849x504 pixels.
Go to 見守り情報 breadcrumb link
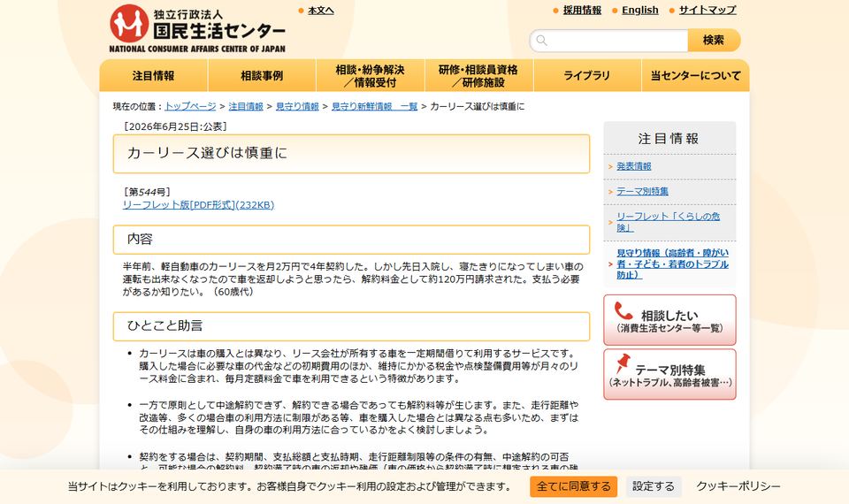(x=297, y=107)
